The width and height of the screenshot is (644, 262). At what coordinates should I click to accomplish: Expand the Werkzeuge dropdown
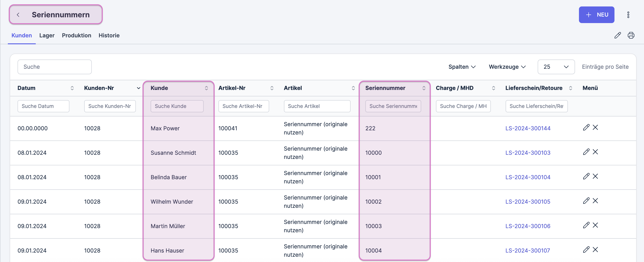point(507,67)
